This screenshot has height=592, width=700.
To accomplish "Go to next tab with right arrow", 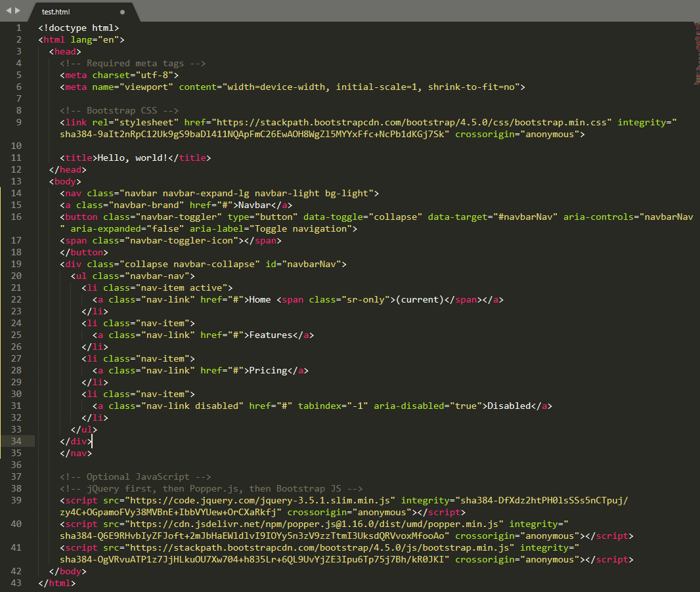I will coord(18,11).
